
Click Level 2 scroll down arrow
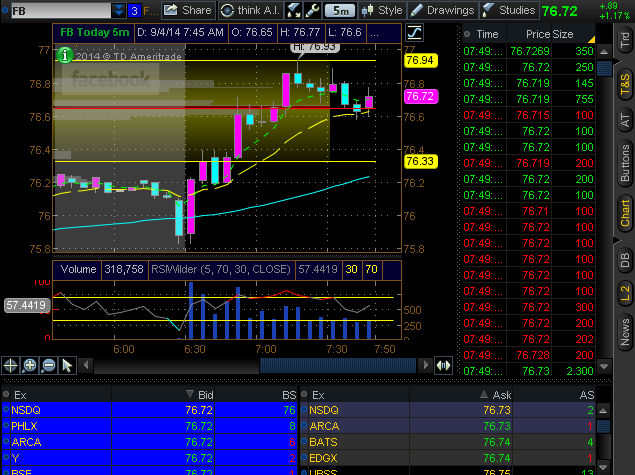(603, 467)
